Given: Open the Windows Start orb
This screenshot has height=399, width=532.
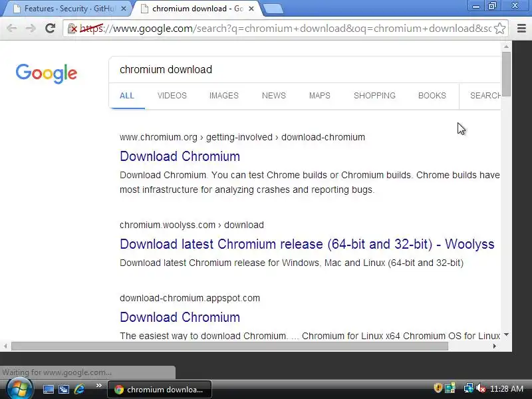Looking at the screenshot, I should coord(19,389).
